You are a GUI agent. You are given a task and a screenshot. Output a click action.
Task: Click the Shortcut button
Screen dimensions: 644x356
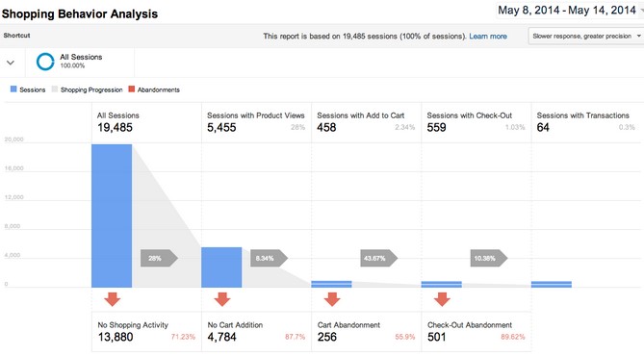click(16, 36)
